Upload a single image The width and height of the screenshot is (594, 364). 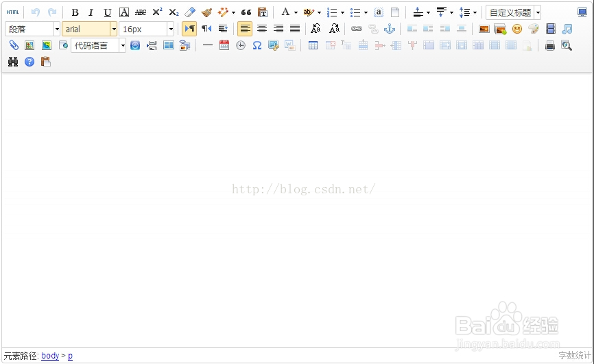484,29
